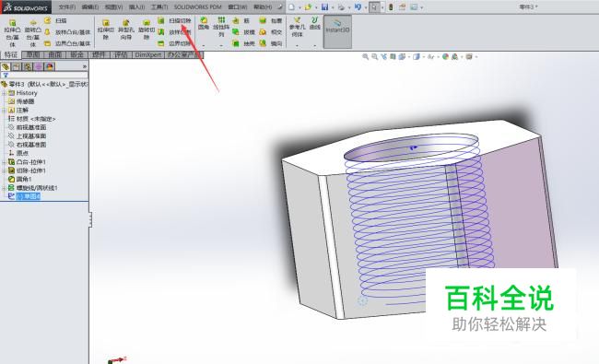Switch to the 草图 Sketch tab

click(x=33, y=55)
